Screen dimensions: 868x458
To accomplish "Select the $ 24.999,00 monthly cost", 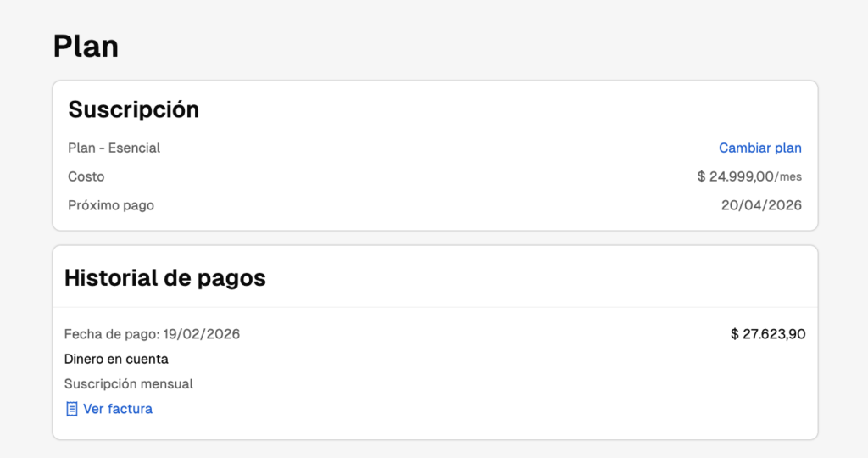I will pyautogui.click(x=735, y=176).
